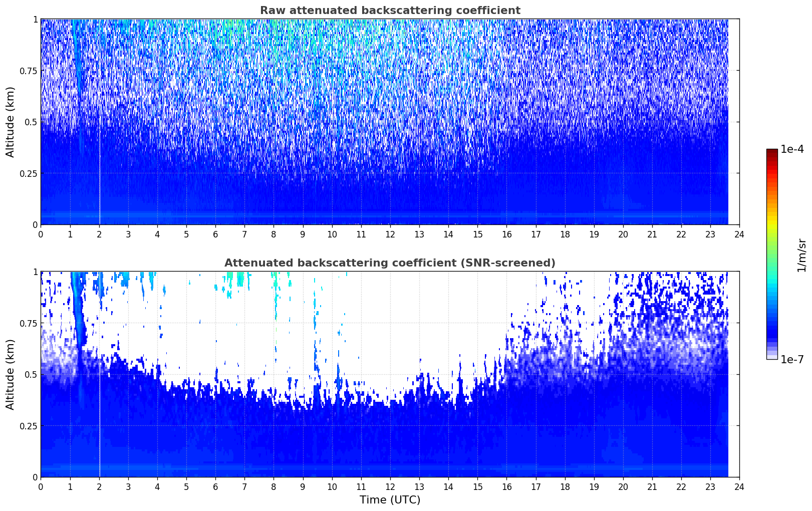The height and width of the screenshot is (511, 812).
Task: Click the '0.25' tick on the bottom plot
Action: [x=29, y=426]
